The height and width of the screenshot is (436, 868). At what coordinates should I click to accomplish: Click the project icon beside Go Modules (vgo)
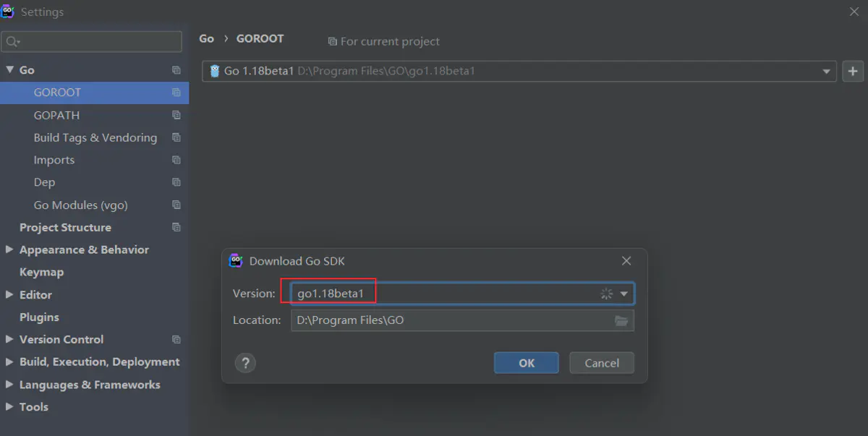coord(176,205)
